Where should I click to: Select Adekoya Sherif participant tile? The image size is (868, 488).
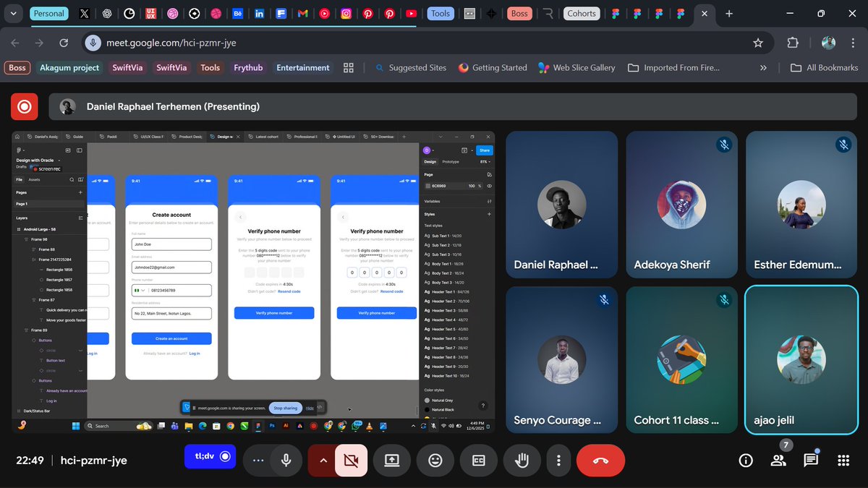681,204
